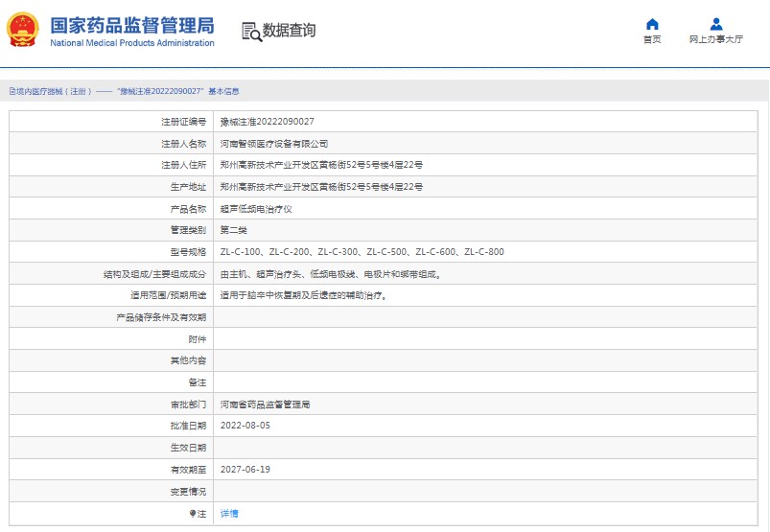Click the 产品名称 row label

pos(188,209)
